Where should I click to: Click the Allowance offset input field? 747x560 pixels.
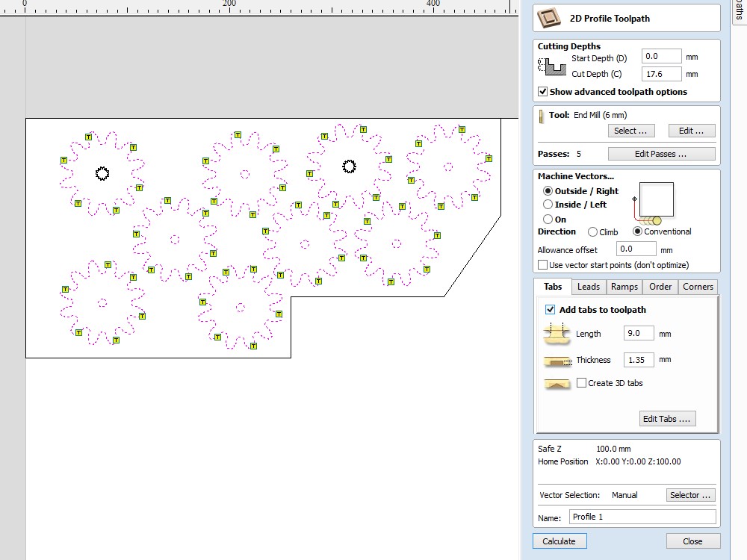636,249
